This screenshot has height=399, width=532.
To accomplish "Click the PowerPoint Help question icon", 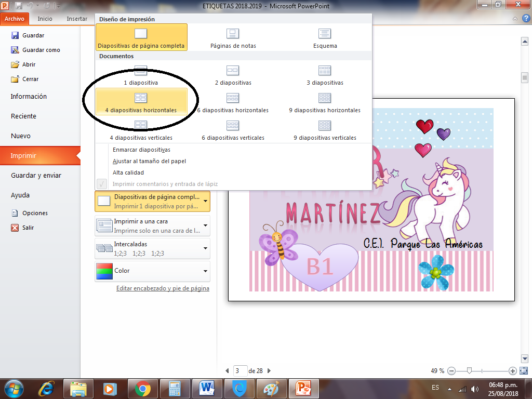I will (526, 18).
